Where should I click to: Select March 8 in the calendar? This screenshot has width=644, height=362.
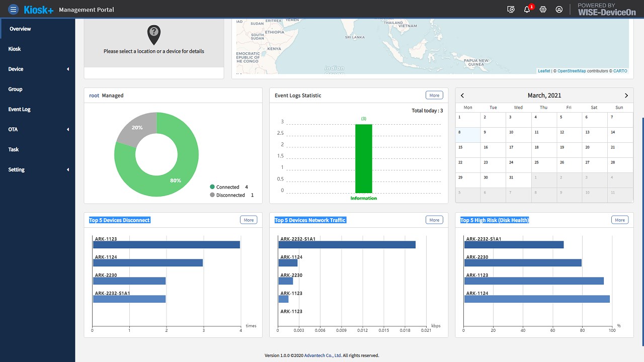point(468,135)
